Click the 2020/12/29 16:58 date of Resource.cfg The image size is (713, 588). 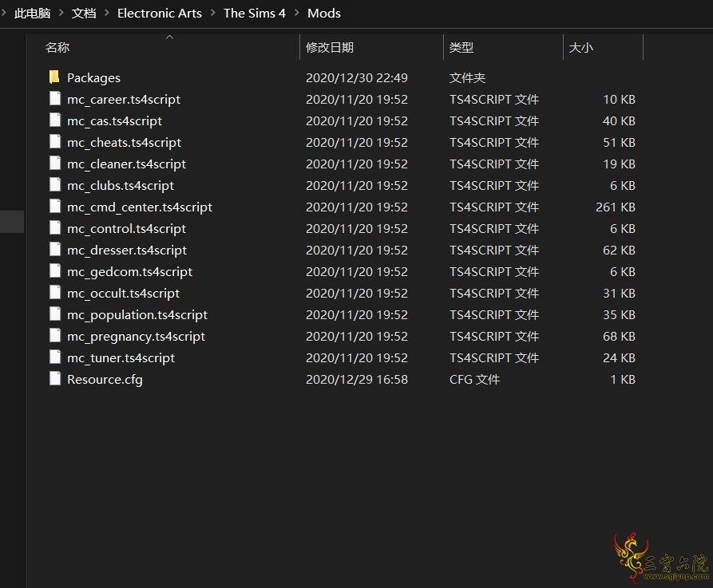[x=357, y=380]
